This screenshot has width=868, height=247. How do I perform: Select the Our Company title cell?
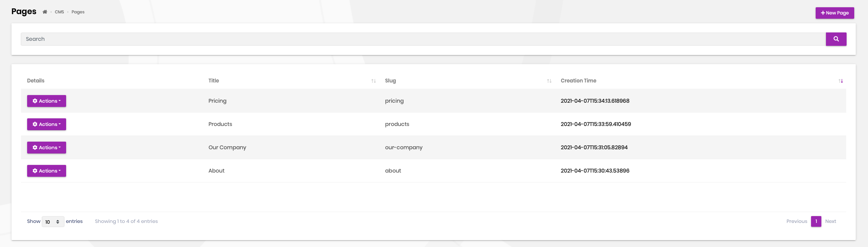227,147
